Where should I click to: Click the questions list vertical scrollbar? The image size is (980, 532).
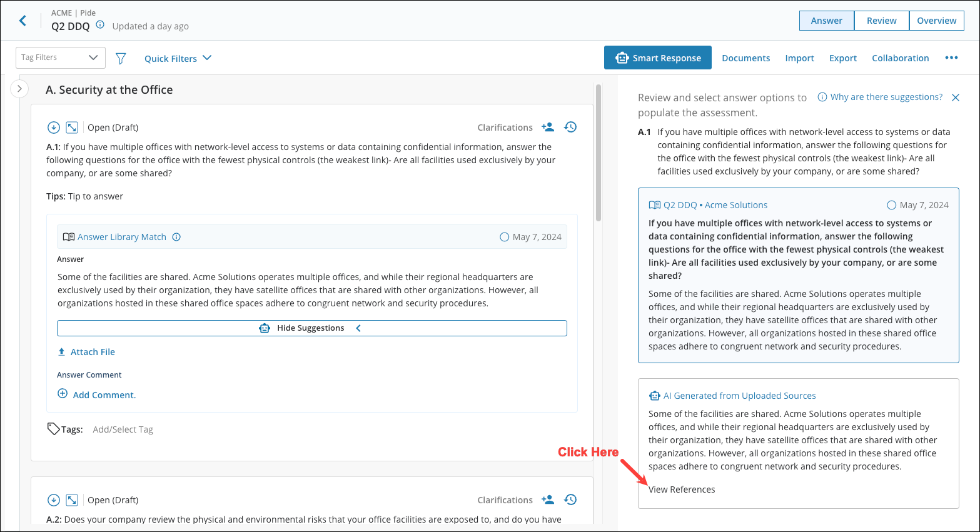click(599, 153)
